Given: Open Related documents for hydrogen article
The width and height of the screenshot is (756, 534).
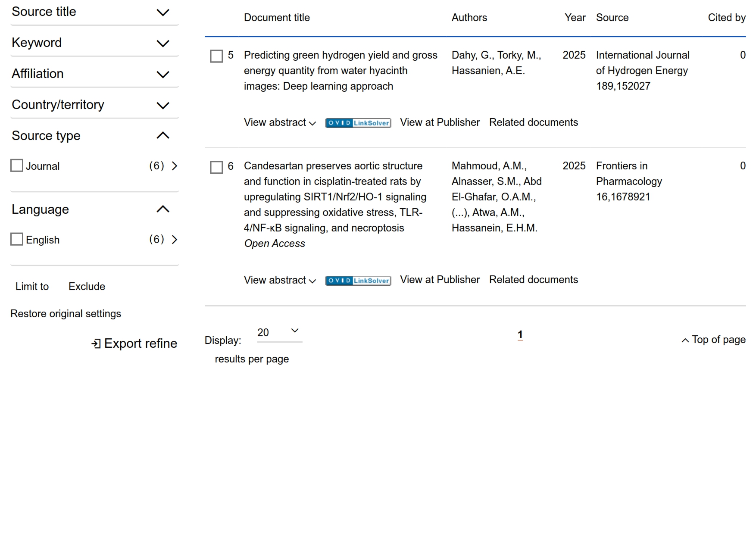Looking at the screenshot, I should [x=533, y=122].
